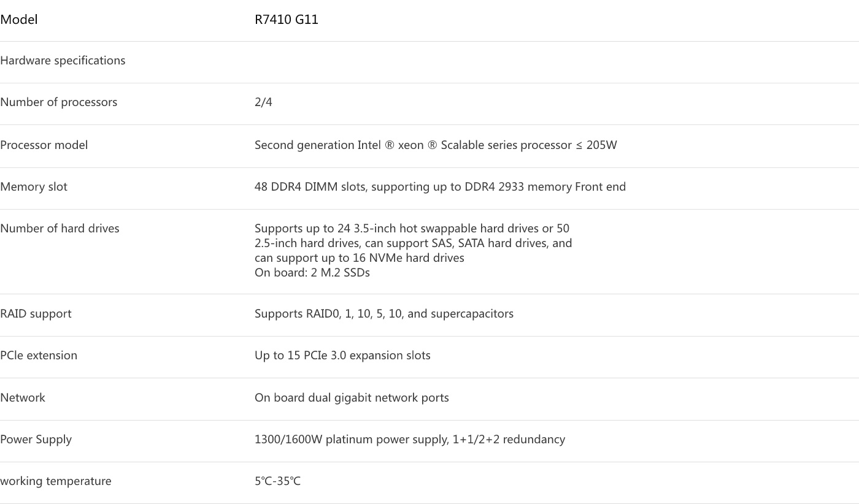This screenshot has height=504, width=859.
Task: Click the "Network" row label
Action: [23, 398]
